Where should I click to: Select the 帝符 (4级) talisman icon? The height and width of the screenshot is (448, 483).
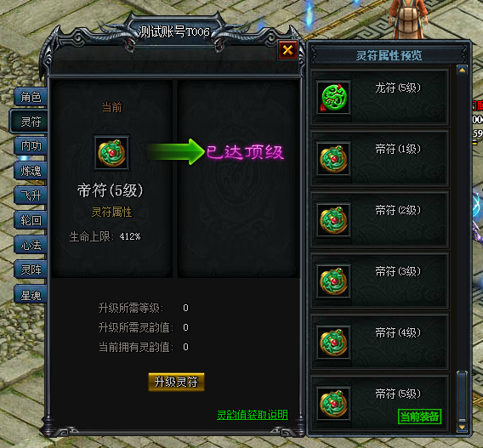coord(333,343)
